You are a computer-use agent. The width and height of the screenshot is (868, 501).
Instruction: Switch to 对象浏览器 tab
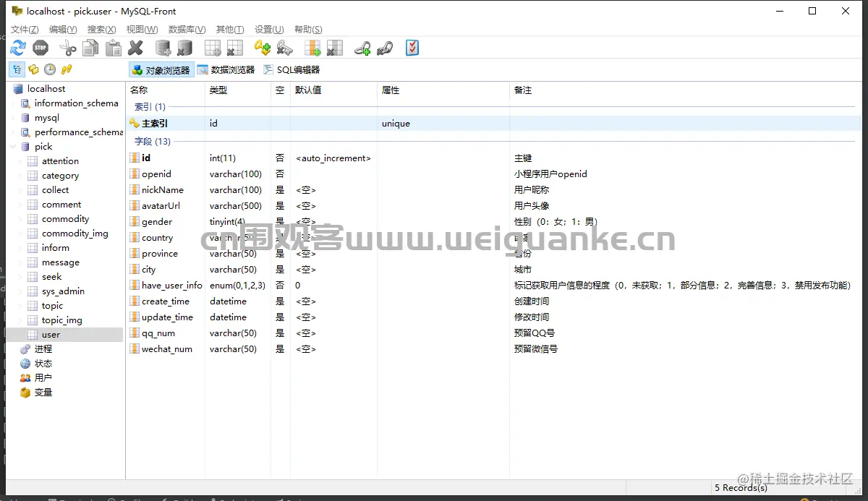(161, 70)
